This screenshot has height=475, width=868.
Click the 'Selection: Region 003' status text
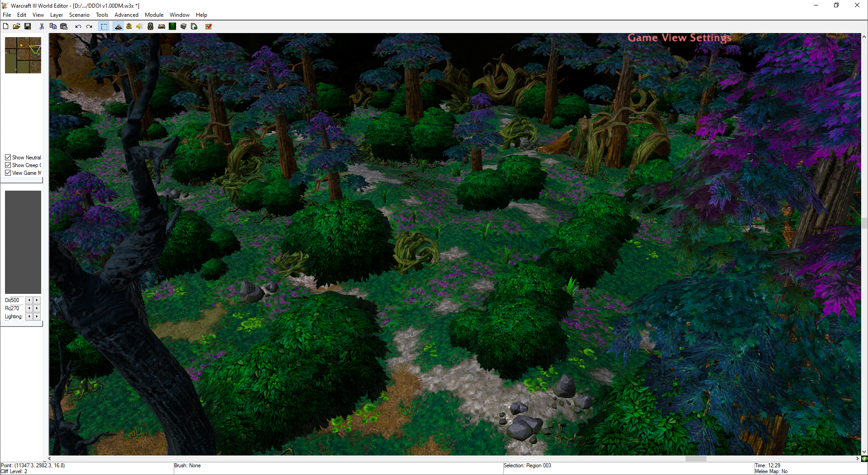pyautogui.click(x=527, y=465)
